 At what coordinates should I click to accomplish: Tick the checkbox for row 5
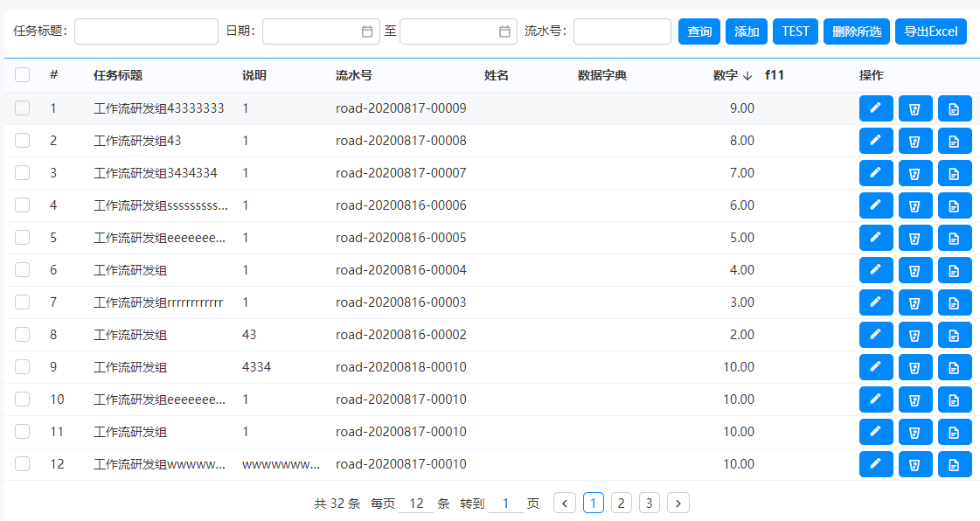tap(23, 238)
